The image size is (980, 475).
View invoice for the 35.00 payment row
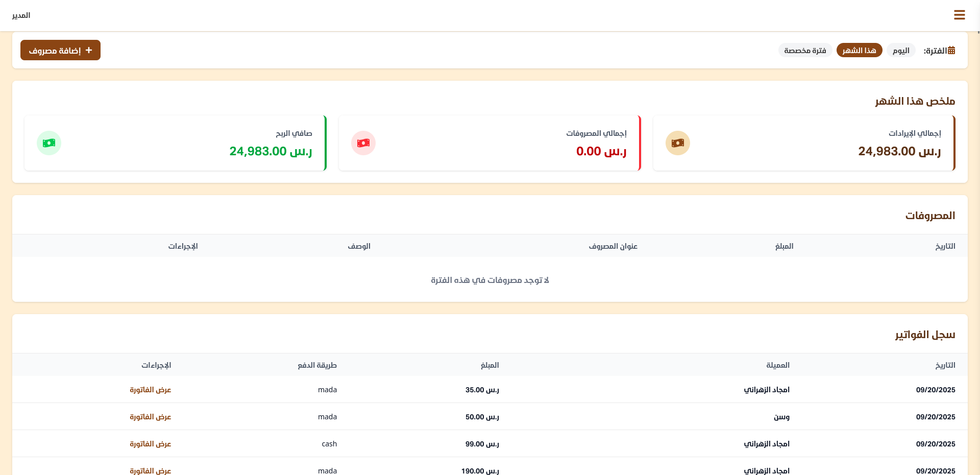[150, 390]
